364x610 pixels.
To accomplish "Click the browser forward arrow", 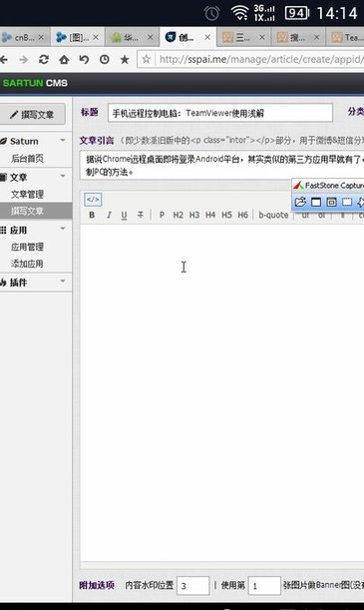I will tap(23, 60).
